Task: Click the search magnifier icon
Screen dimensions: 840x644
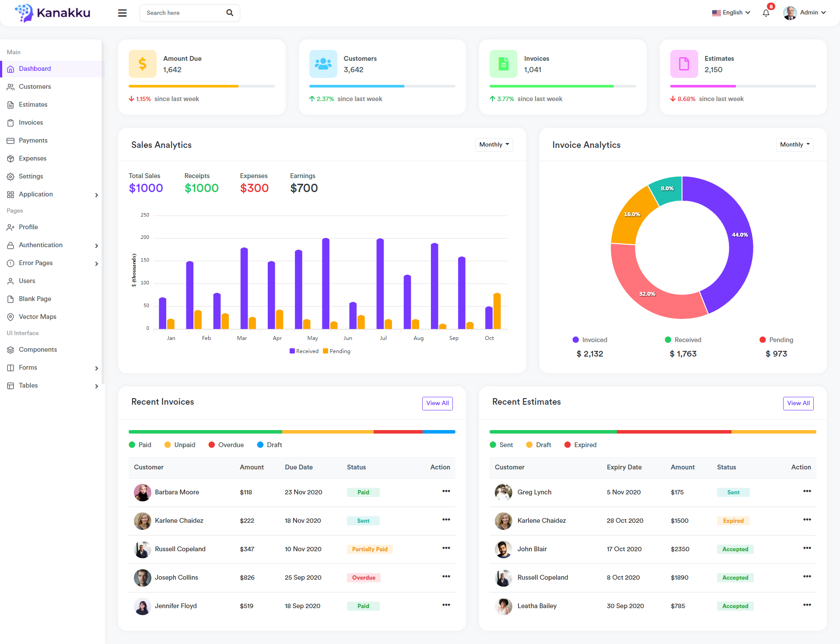Action: tap(230, 13)
